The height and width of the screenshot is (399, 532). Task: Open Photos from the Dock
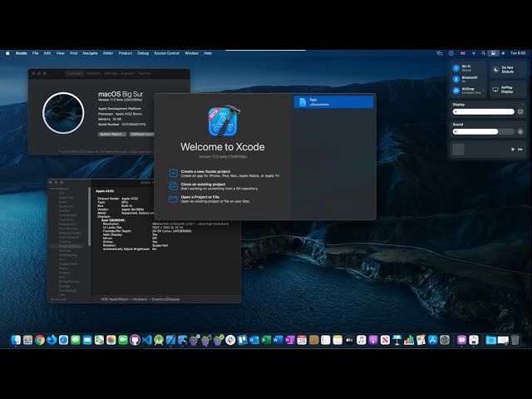pos(111,340)
